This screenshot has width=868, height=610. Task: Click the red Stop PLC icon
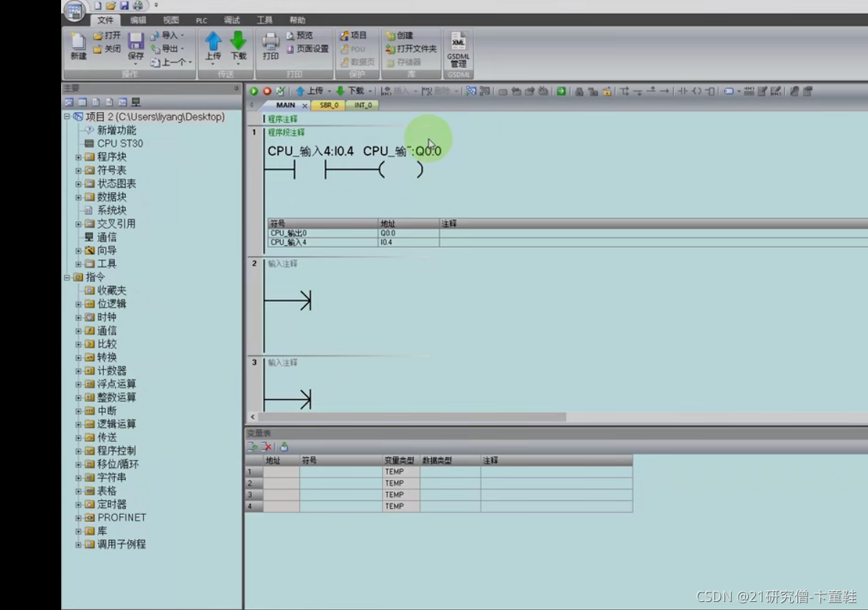pyautogui.click(x=267, y=92)
